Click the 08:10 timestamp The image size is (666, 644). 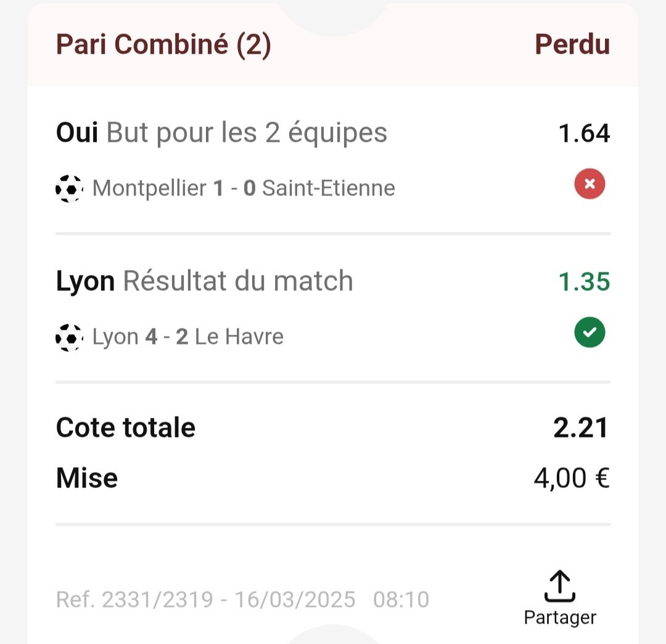coord(401,600)
